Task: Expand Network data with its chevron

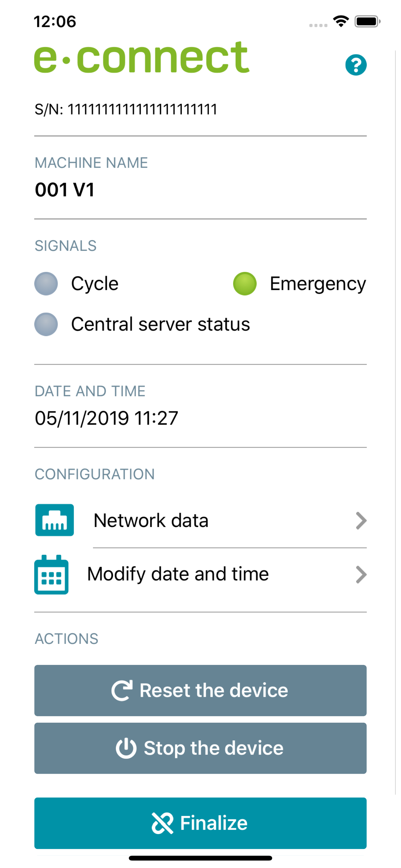Action: click(361, 521)
